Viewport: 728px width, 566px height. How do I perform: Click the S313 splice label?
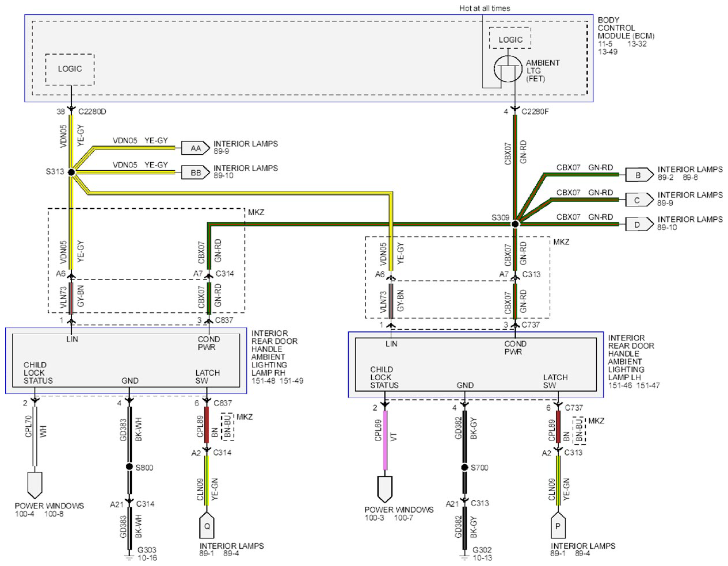pyautogui.click(x=55, y=171)
